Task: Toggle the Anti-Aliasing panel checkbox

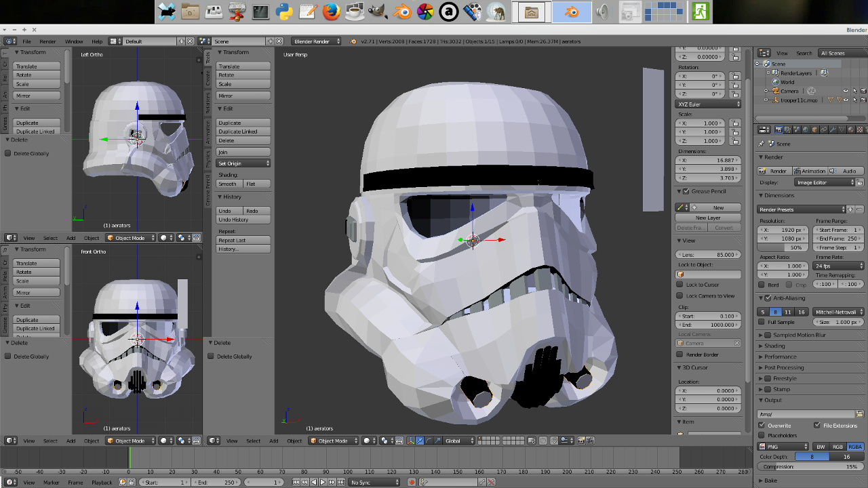Action: 768,298
